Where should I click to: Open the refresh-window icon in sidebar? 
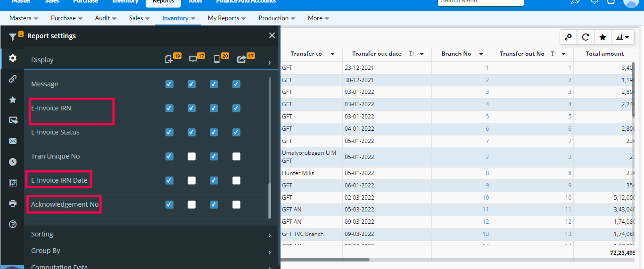point(13,183)
